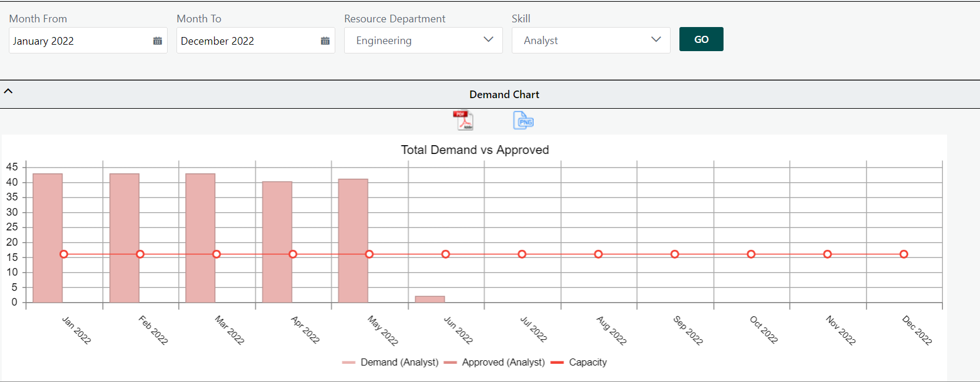Click the Mar 2022 demand bar
The width and height of the screenshot is (980, 382).
201,238
